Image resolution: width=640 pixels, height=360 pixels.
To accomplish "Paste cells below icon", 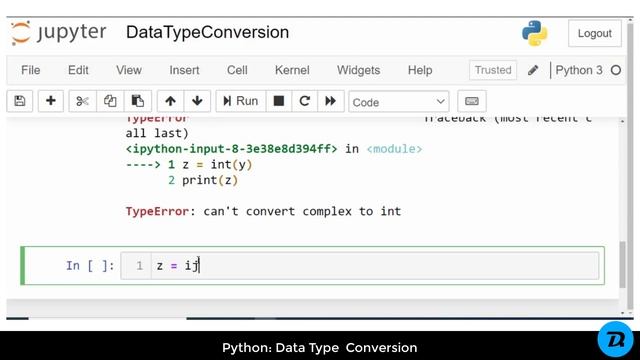I will (x=138, y=101).
